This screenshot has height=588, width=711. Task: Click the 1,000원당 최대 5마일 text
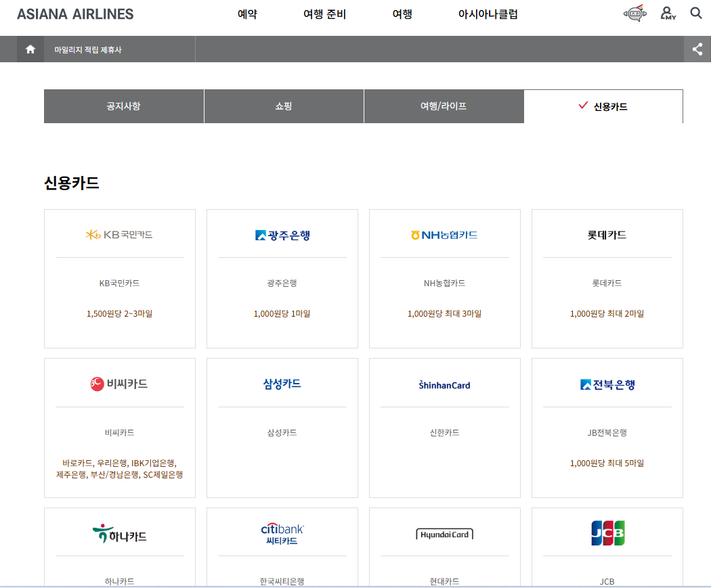coord(607,463)
